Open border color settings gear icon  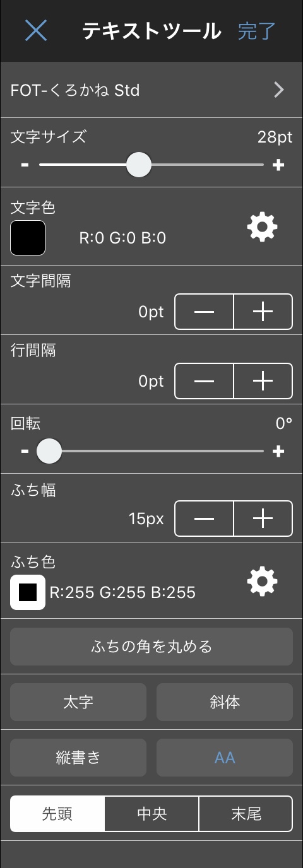tap(262, 581)
